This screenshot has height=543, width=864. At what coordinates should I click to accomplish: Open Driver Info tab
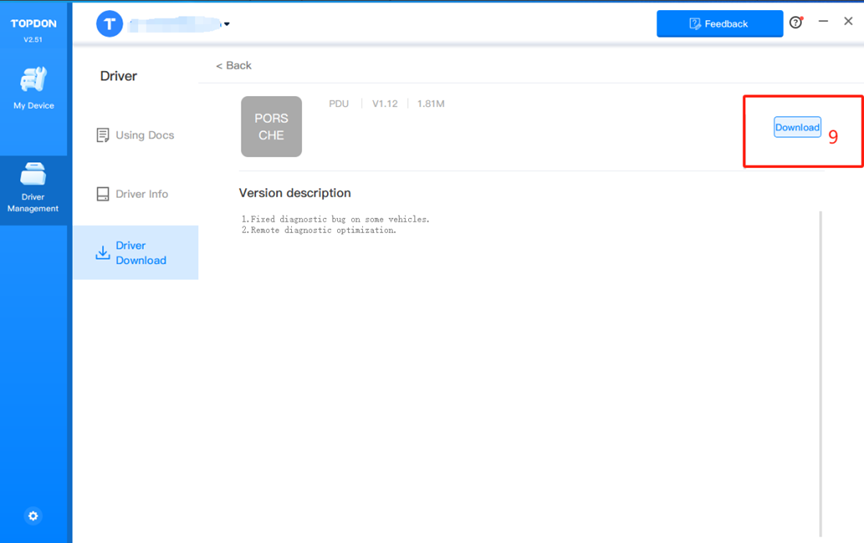pos(132,194)
